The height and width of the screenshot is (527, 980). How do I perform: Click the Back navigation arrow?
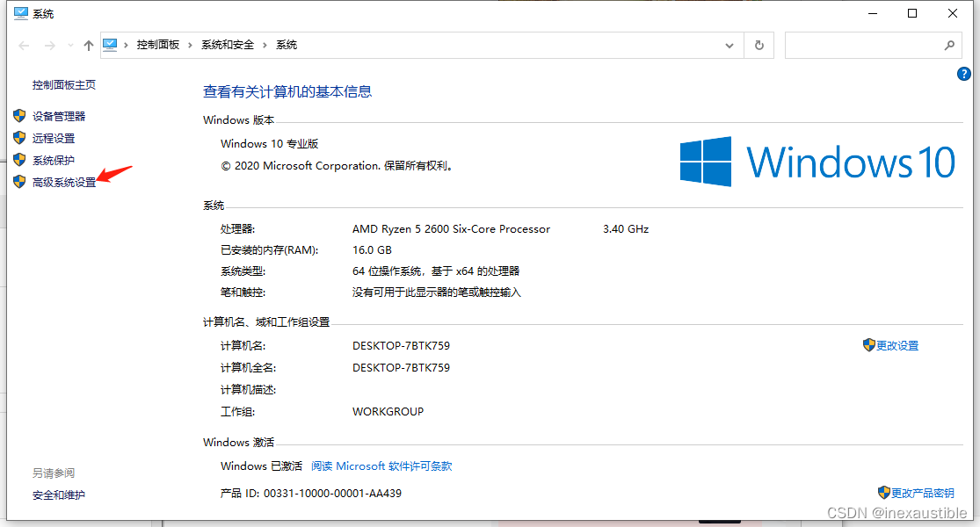tap(25, 46)
